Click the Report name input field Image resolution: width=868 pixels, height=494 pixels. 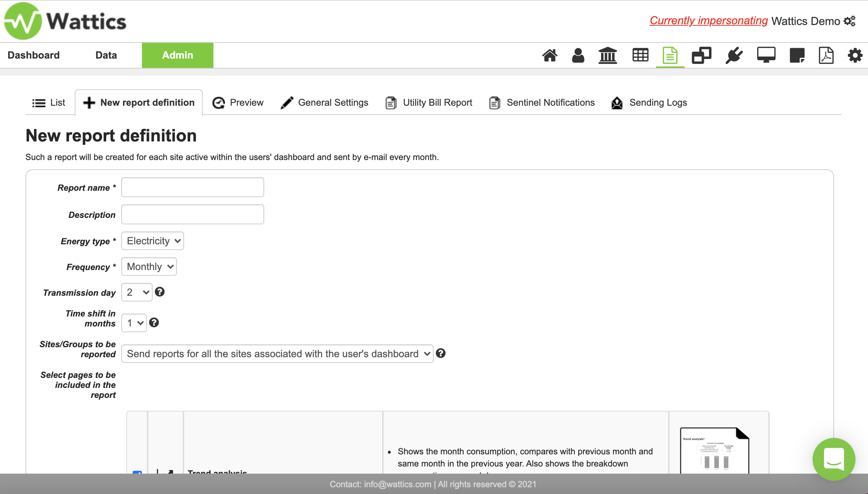(x=192, y=187)
